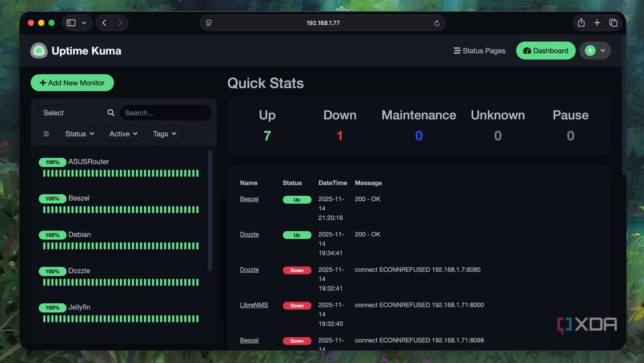The height and width of the screenshot is (363, 644).
Task: Click the Up count of 7
Action: click(x=267, y=136)
